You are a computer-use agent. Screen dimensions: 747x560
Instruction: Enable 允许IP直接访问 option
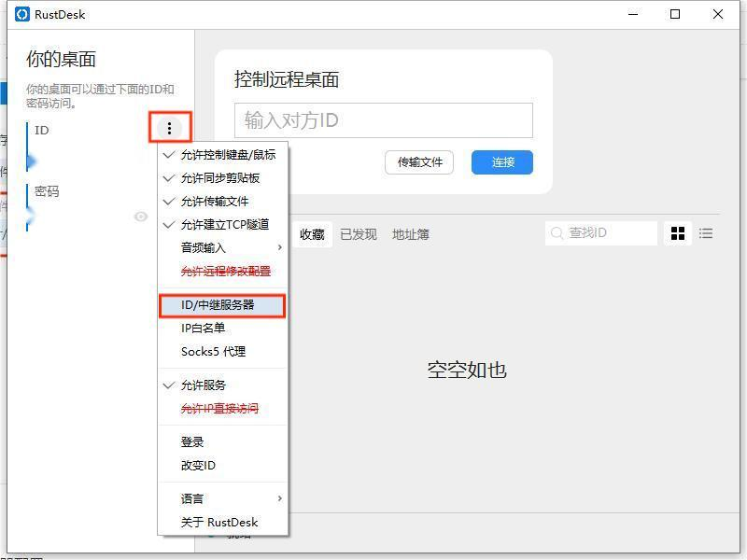pos(223,408)
